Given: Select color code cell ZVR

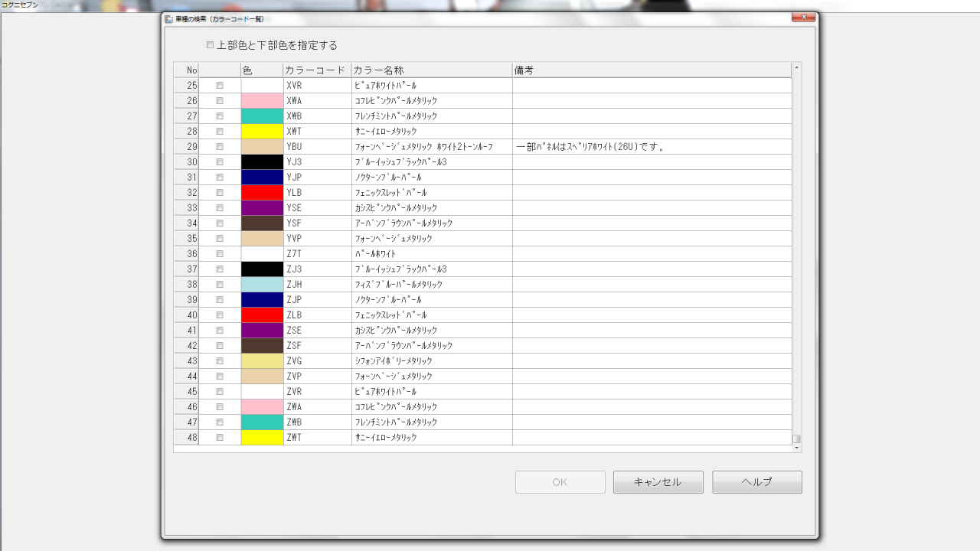Looking at the screenshot, I should pos(317,391).
